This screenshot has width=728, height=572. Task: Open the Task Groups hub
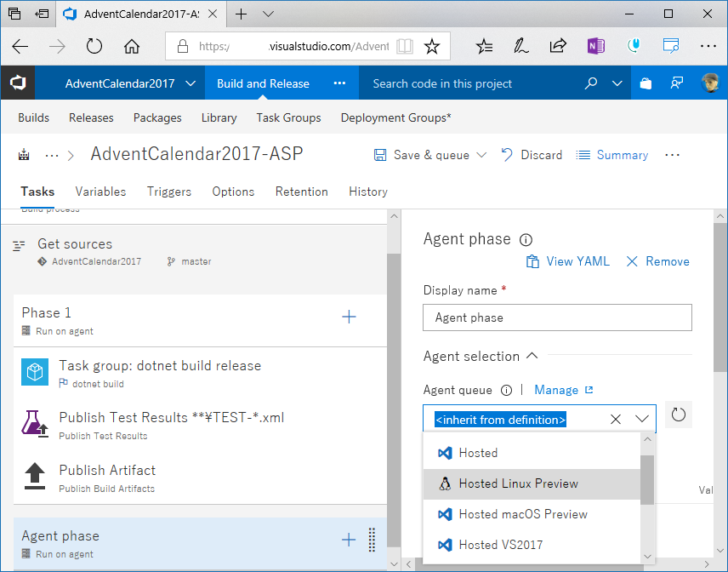(288, 118)
